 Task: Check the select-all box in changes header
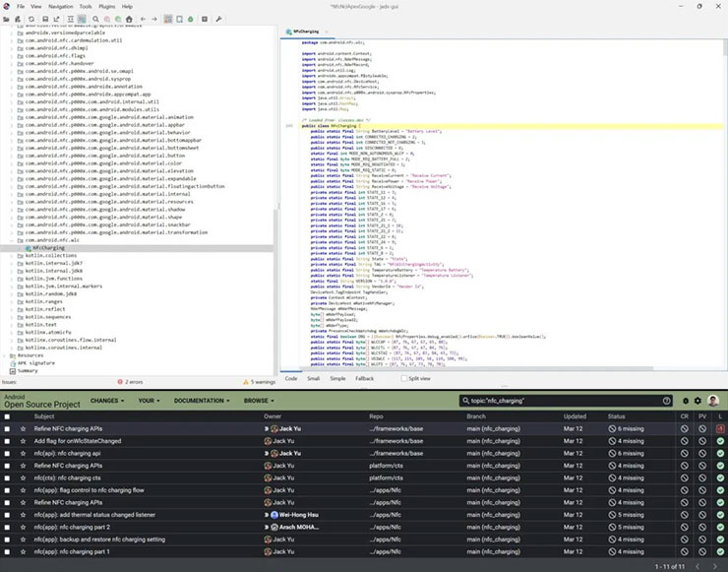coord(8,416)
